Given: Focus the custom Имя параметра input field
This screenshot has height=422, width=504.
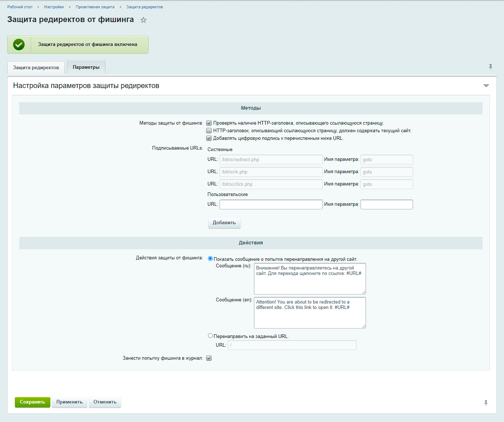Looking at the screenshot, I should point(387,205).
